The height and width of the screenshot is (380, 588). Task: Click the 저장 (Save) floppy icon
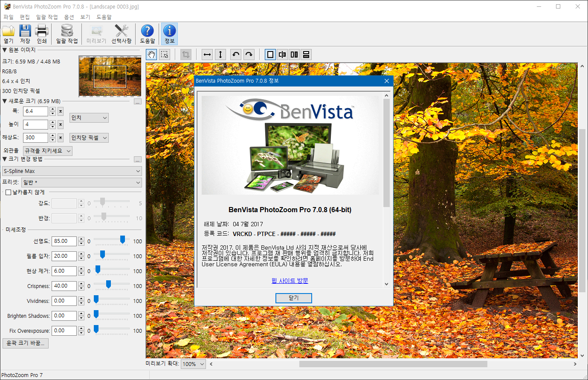(x=25, y=34)
